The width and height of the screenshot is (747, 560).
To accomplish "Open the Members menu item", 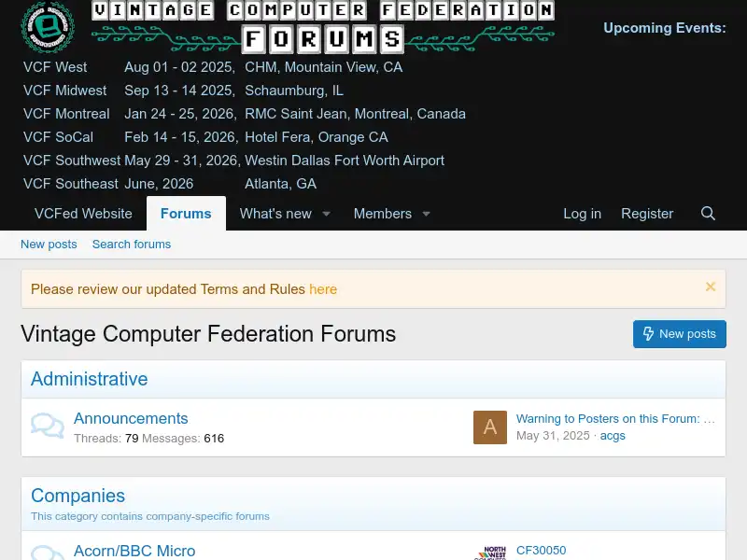I will (x=383, y=214).
